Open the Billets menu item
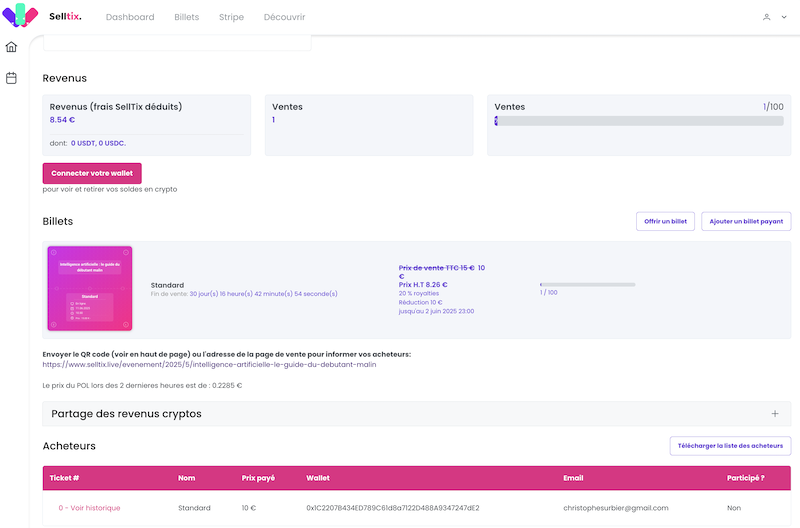 point(186,17)
